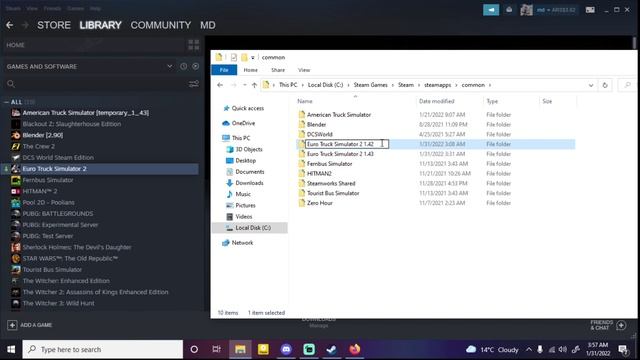Image resolution: width=640 pixels, height=360 pixels.
Task: Click ADD A GAME button
Action: pyautogui.click(x=30, y=325)
